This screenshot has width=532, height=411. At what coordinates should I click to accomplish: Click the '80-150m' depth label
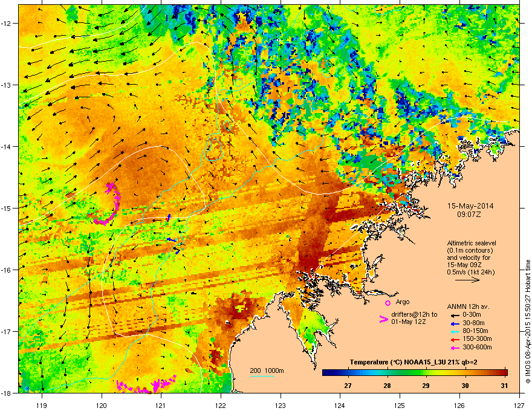pyautogui.click(x=476, y=331)
